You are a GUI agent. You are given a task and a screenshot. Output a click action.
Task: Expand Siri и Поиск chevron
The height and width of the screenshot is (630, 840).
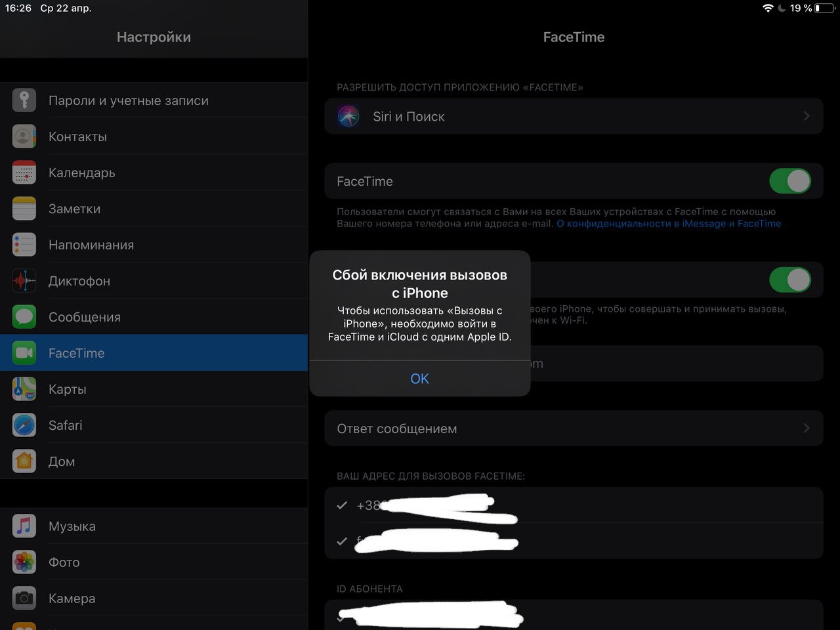coord(807,116)
